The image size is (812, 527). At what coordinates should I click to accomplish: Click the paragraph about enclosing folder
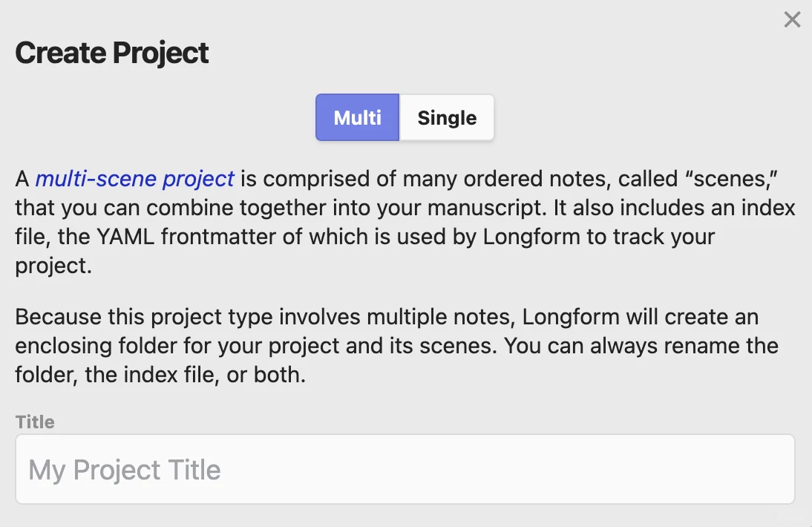pos(386,346)
